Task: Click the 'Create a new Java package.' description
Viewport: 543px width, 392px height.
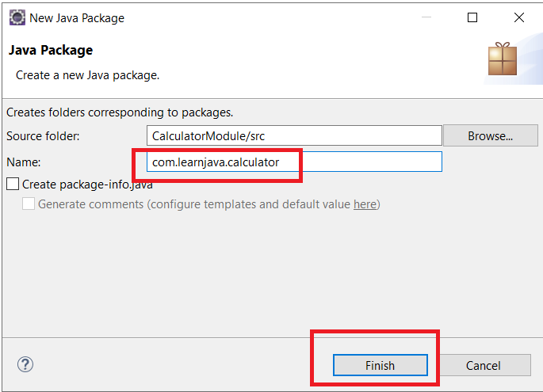Action: point(88,75)
